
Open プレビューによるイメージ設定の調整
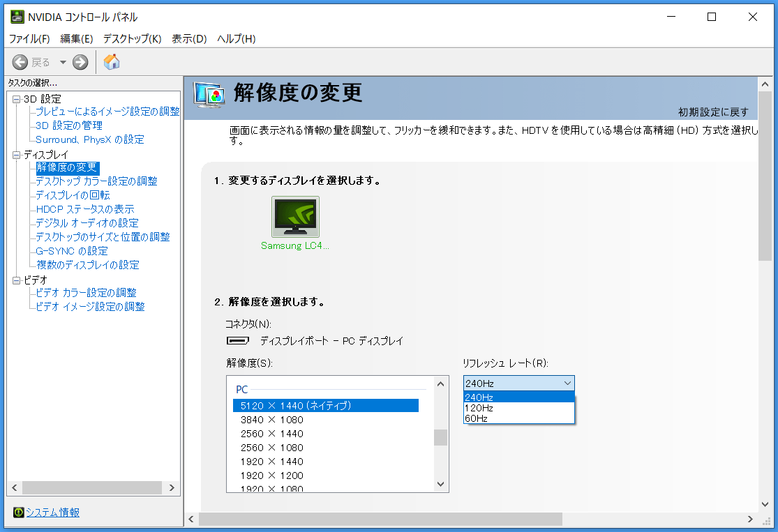[x=107, y=112]
